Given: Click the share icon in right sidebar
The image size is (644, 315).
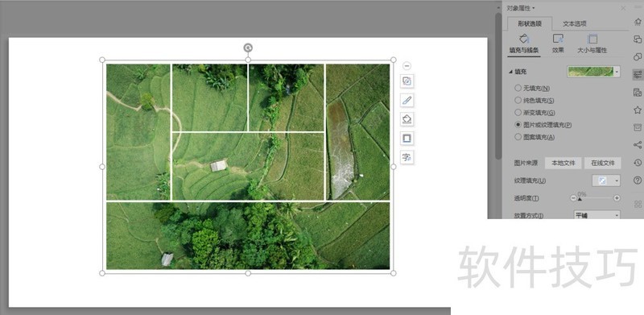Looking at the screenshot, I should click(638, 145).
